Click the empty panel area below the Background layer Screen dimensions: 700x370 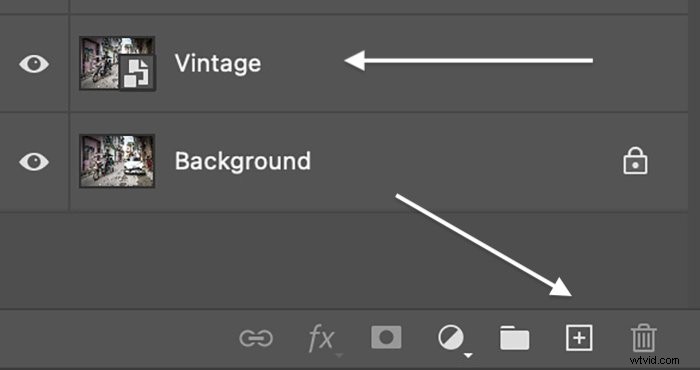pos(344,261)
